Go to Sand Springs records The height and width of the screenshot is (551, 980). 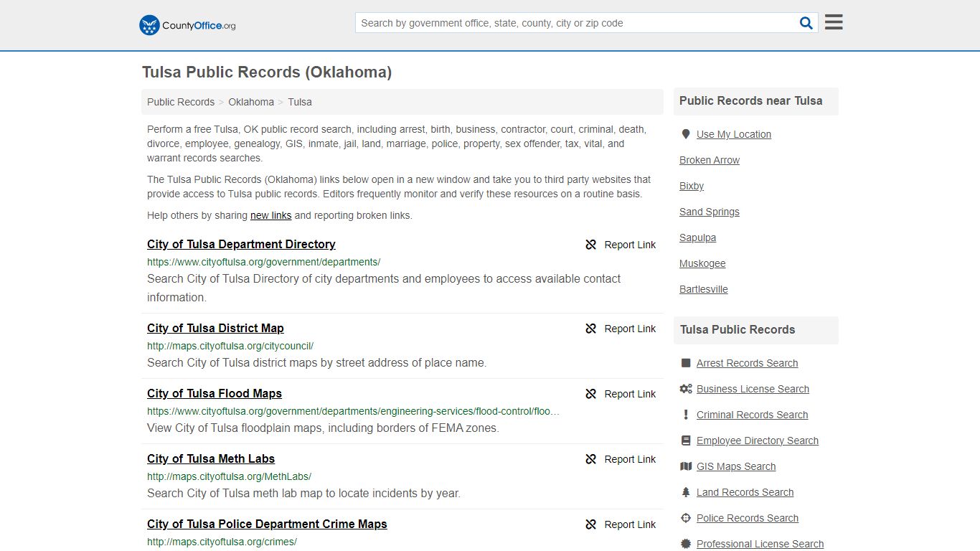(x=710, y=212)
